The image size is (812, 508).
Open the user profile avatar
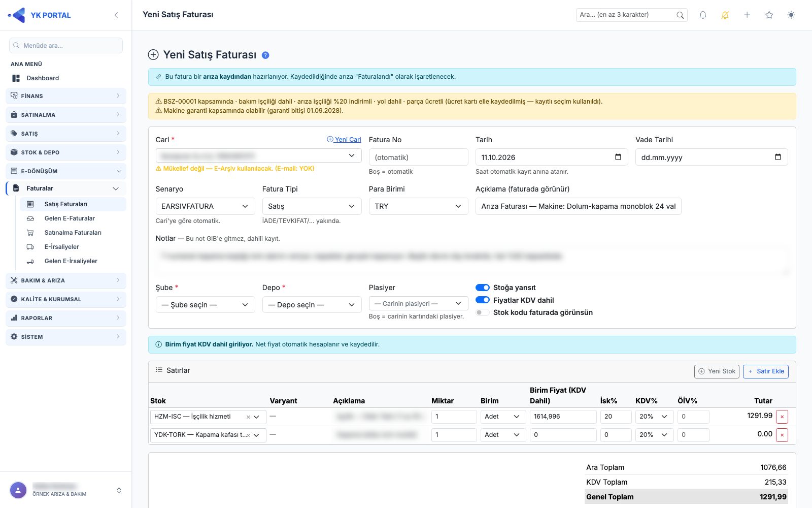coord(18,490)
